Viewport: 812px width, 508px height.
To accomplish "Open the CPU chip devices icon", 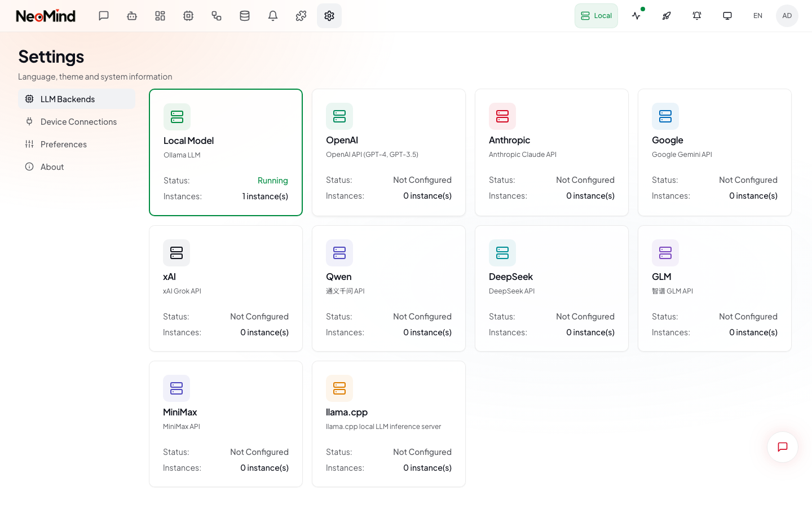I will (188, 16).
